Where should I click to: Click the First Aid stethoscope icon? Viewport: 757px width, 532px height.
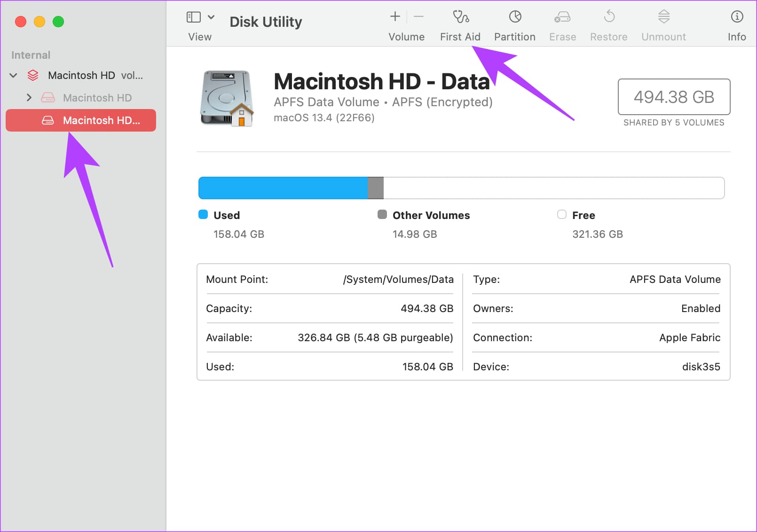[x=460, y=17]
